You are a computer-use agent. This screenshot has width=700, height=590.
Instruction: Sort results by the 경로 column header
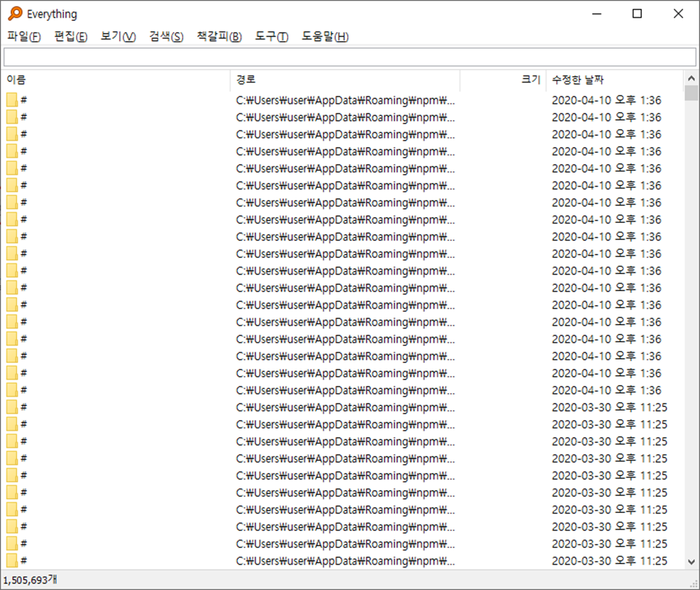[345, 80]
